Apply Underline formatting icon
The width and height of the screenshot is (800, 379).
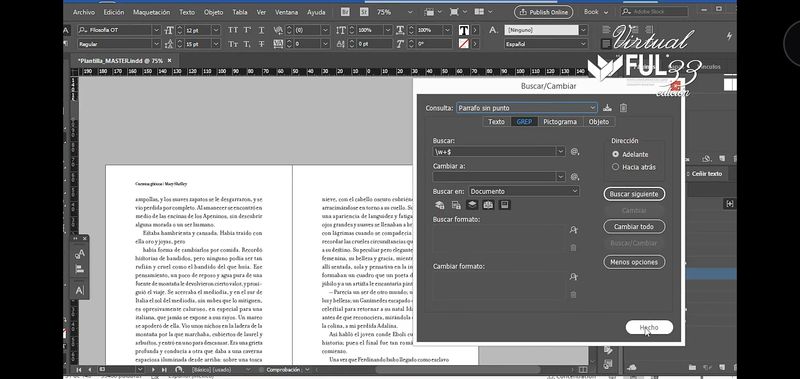262,30
